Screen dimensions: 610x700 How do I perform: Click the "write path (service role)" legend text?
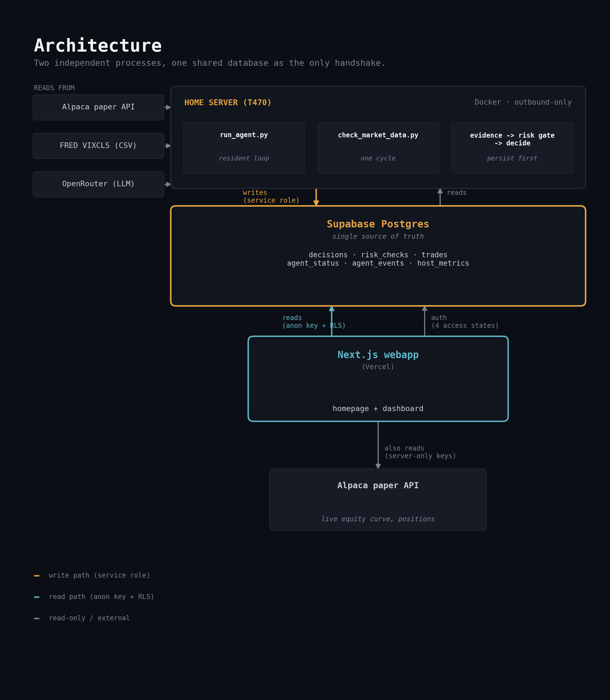click(99, 575)
